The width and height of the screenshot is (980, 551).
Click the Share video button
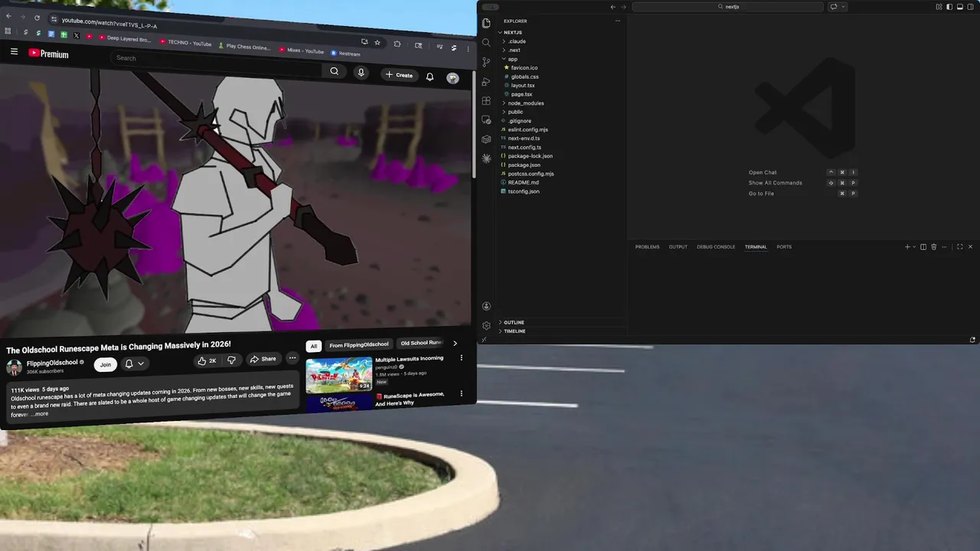point(263,359)
